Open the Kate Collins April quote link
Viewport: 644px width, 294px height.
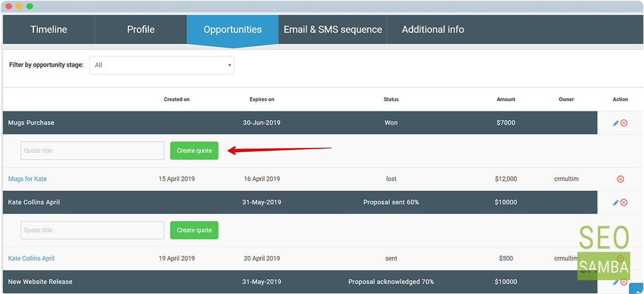tap(31, 259)
